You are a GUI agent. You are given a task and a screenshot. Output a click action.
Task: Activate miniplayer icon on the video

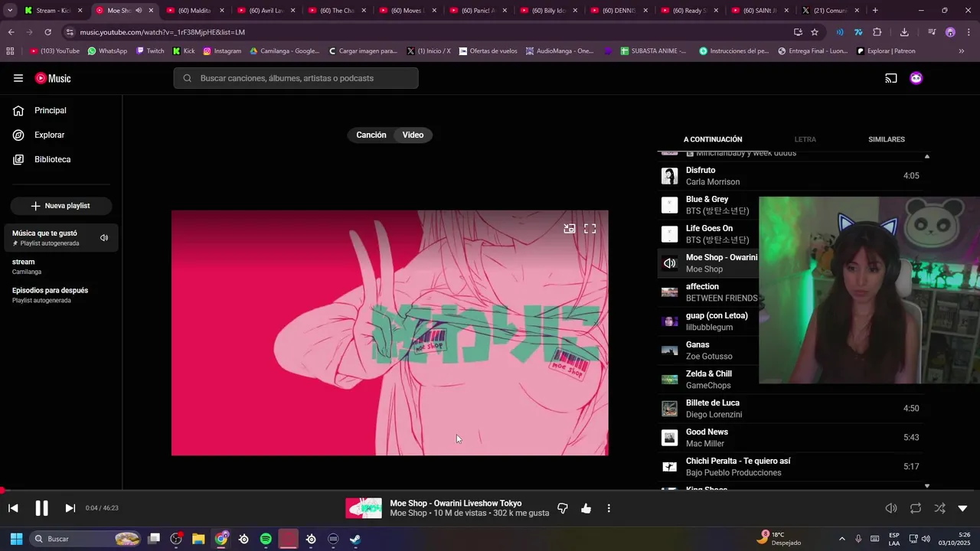click(570, 228)
